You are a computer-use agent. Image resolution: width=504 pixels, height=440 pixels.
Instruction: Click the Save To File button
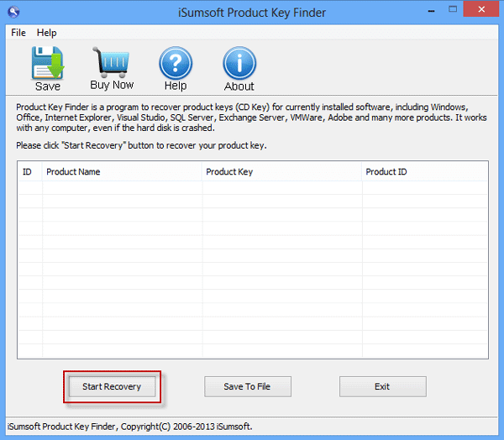[248, 386]
